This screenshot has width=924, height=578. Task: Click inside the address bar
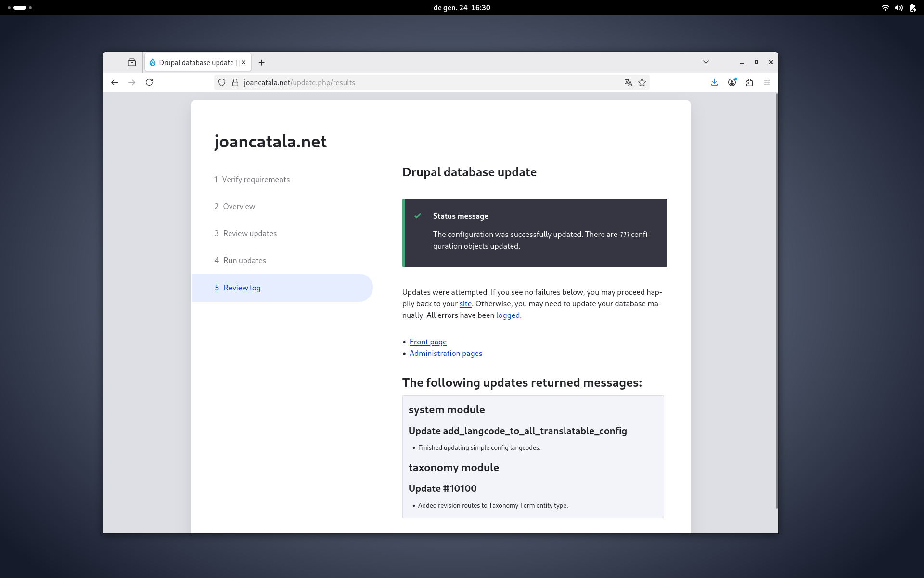tap(385, 82)
